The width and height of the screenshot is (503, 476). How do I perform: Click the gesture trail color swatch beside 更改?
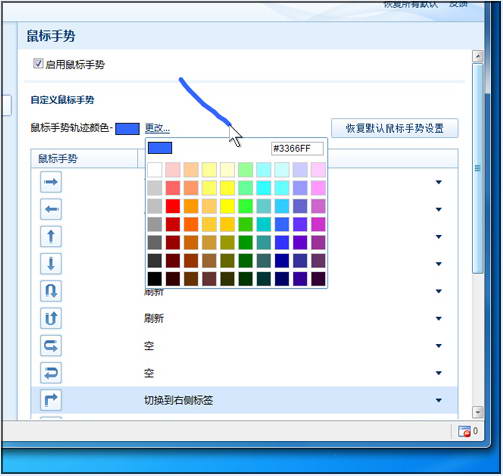pyautogui.click(x=127, y=129)
